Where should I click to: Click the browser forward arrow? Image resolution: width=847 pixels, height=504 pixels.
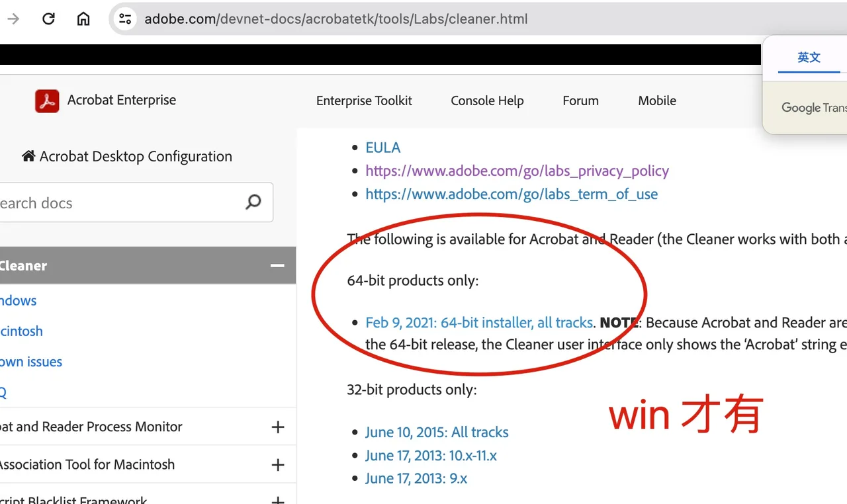[x=13, y=19]
